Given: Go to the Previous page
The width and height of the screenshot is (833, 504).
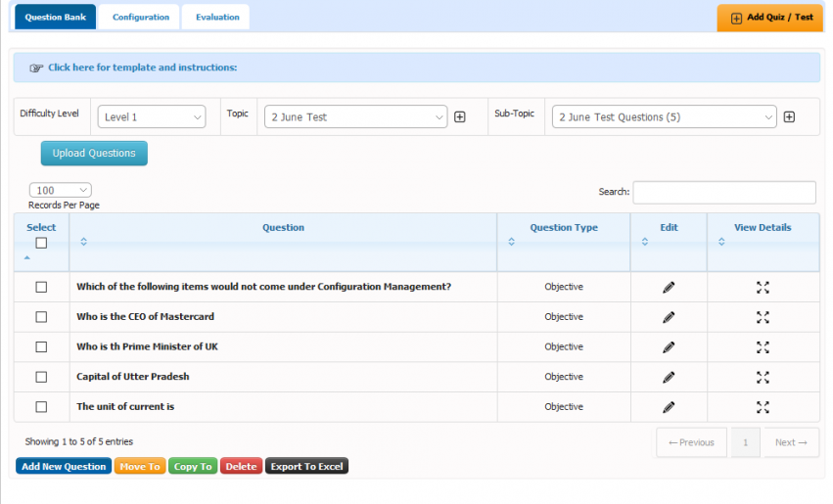Looking at the screenshot, I should click(x=691, y=442).
